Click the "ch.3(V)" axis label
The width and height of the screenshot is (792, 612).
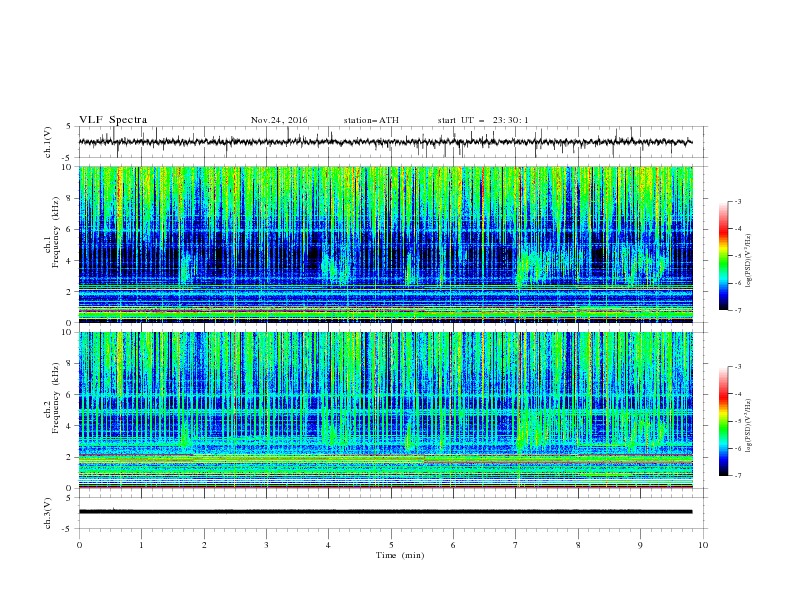click(x=48, y=513)
